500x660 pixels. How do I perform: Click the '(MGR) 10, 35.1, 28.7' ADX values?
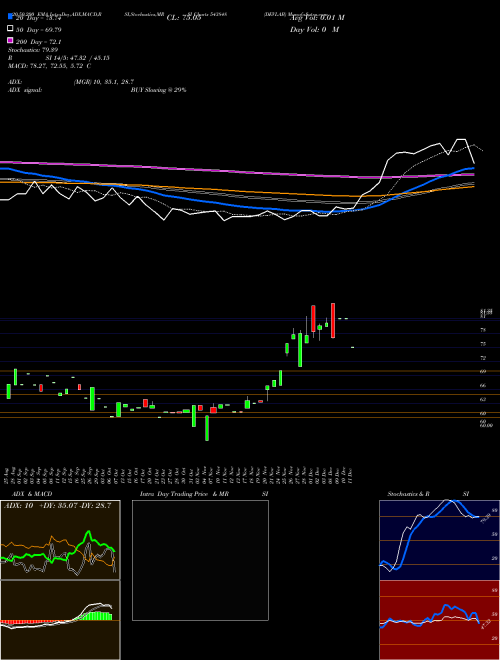[104, 82]
